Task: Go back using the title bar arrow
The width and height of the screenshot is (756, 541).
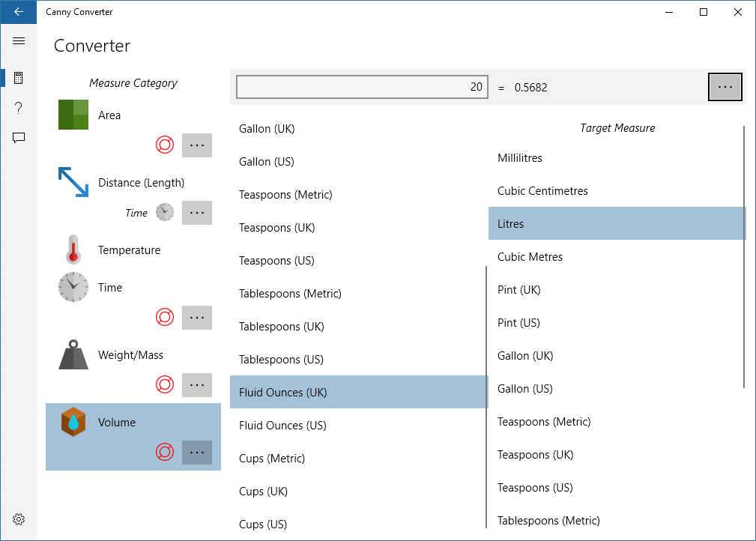Action: [x=19, y=12]
